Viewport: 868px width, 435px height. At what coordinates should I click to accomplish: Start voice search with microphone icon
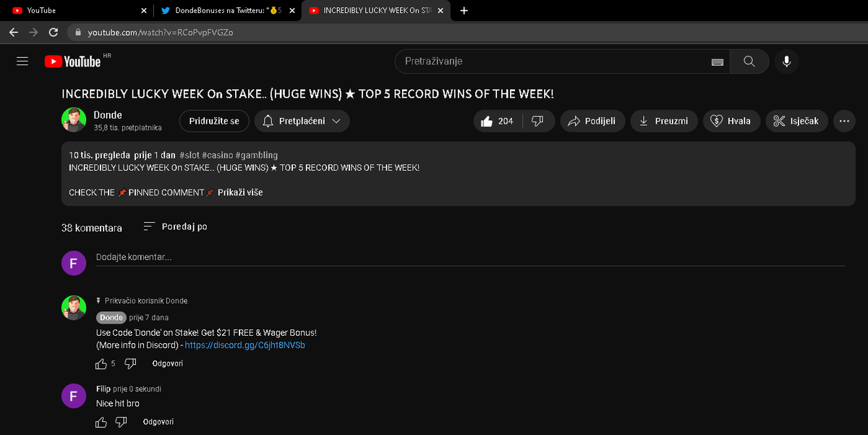coord(787,62)
